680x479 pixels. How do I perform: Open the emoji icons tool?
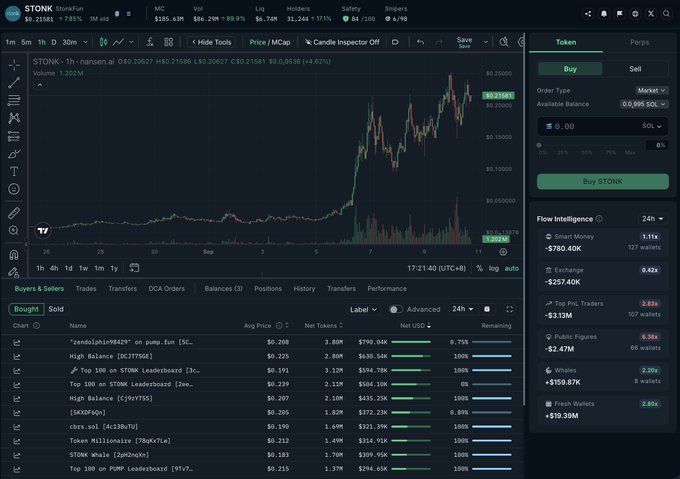pyautogui.click(x=14, y=189)
